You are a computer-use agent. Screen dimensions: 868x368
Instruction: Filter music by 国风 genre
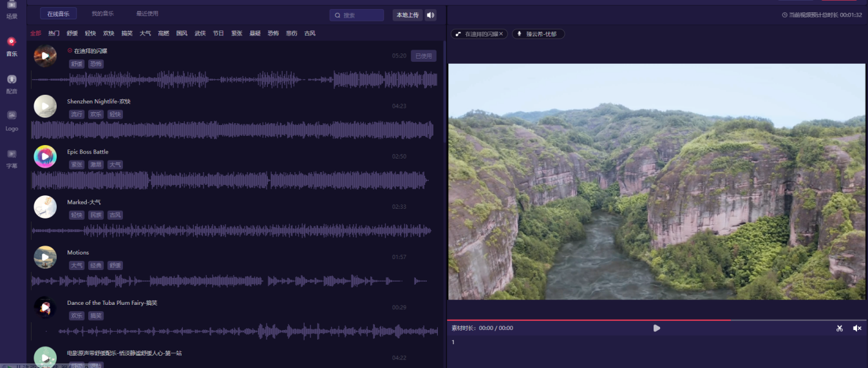182,33
